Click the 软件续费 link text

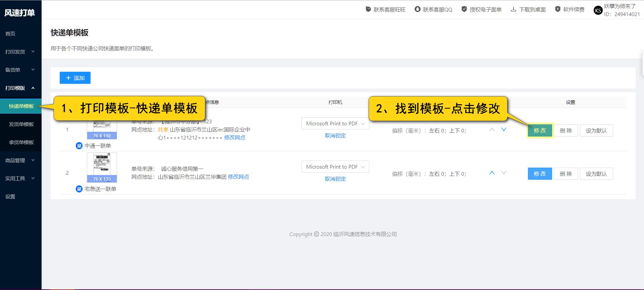tap(574, 10)
